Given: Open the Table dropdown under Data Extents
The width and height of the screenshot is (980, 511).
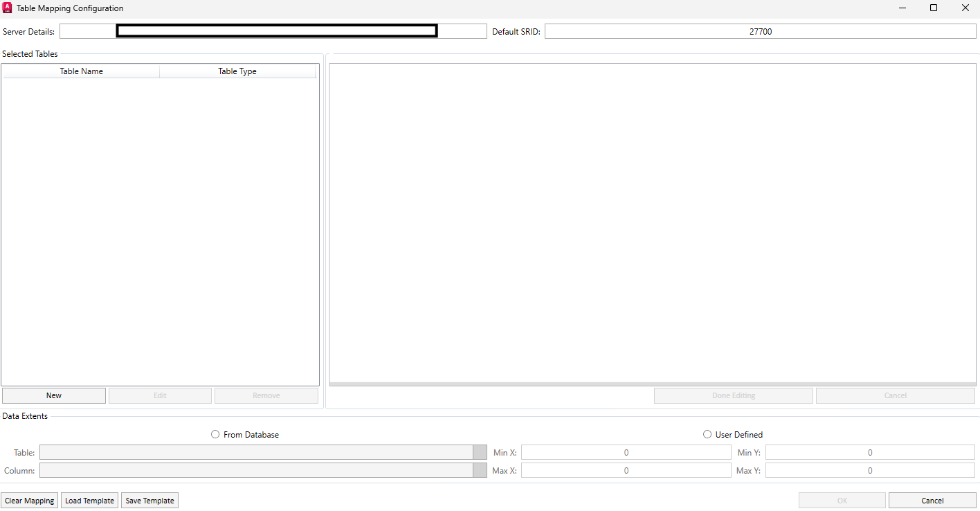Looking at the screenshot, I should pyautogui.click(x=480, y=451).
